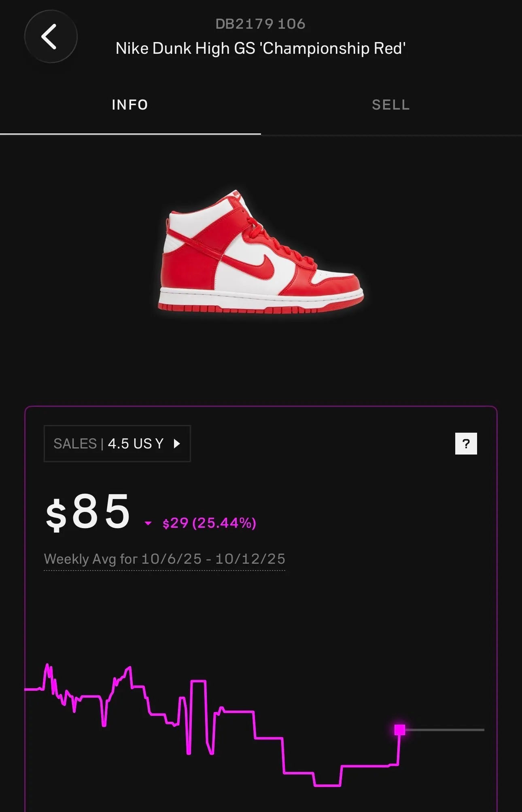522x812 pixels.
Task: Click the lowest dip of the pink price line
Action: [327, 785]
